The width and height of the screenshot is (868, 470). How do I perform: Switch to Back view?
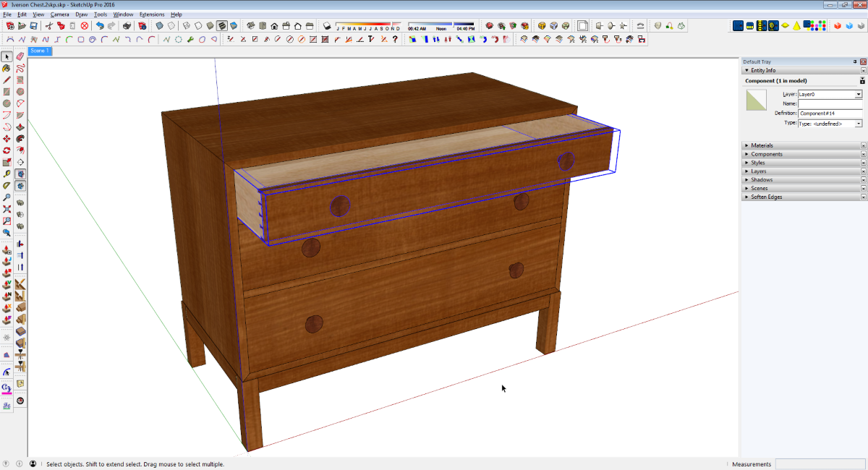coord(299,26)
